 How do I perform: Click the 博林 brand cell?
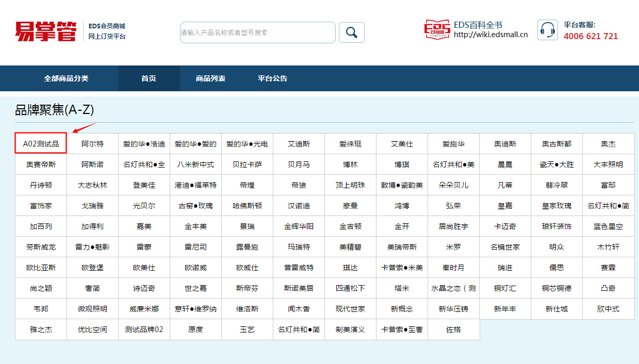click(x=351, y=164)
